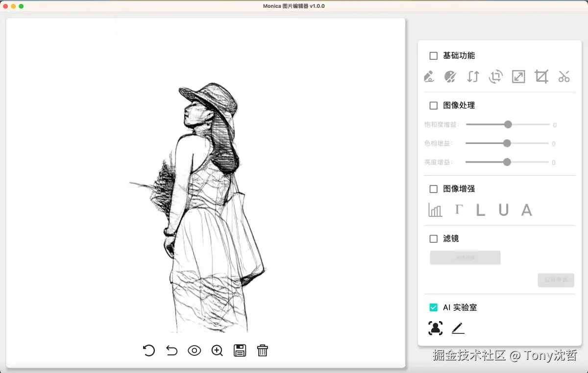Viewport: 588px width, 373px height.
Task: Enable the 基础功能 checkbox
Action: coord(434,56)
